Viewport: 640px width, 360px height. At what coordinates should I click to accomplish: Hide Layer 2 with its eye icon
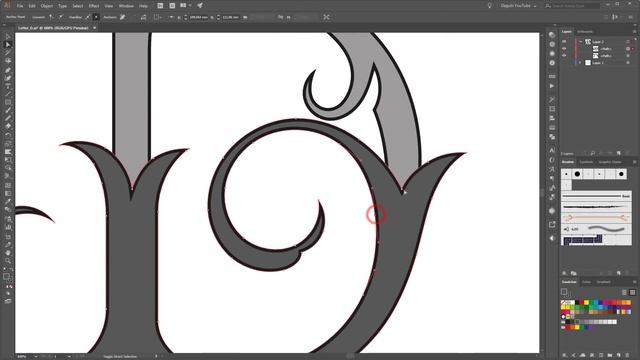[564, 42]
